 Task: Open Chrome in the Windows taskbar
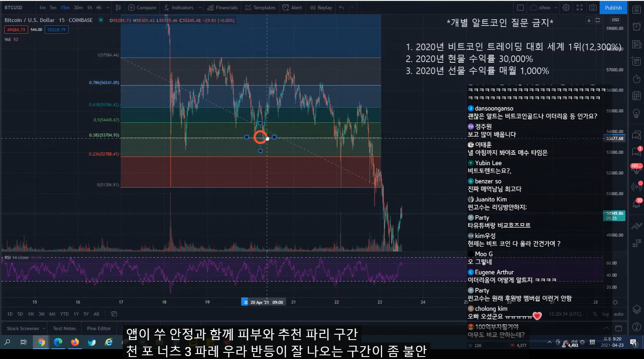[x=41, y=342]
